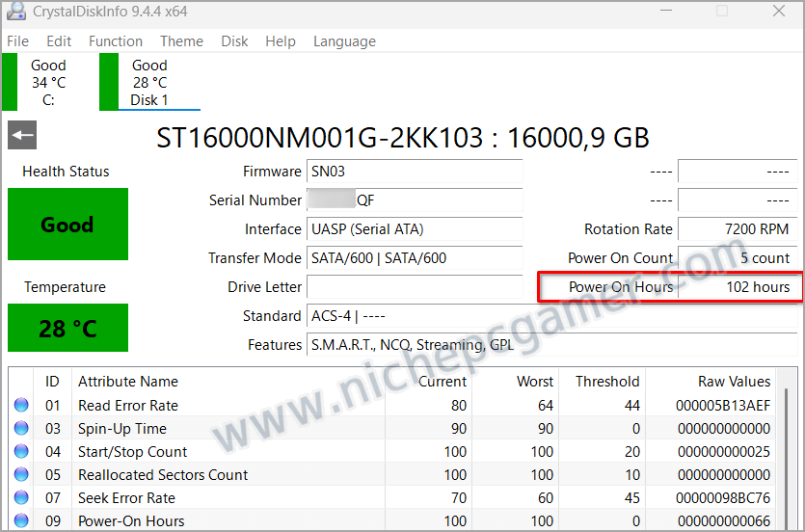Screen dimensions: 805x532
Task: Click status circle icon for Read Error Rate
Action: tap(21, 405)
